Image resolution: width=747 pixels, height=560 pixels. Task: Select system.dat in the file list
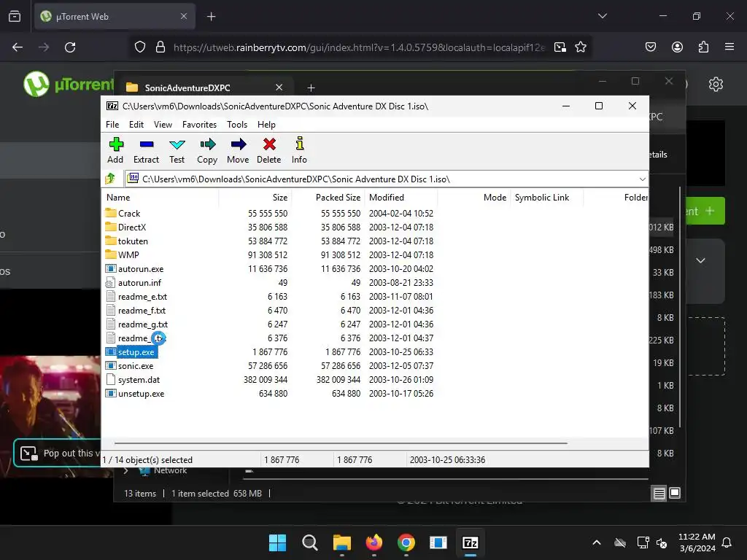(139, 379)
